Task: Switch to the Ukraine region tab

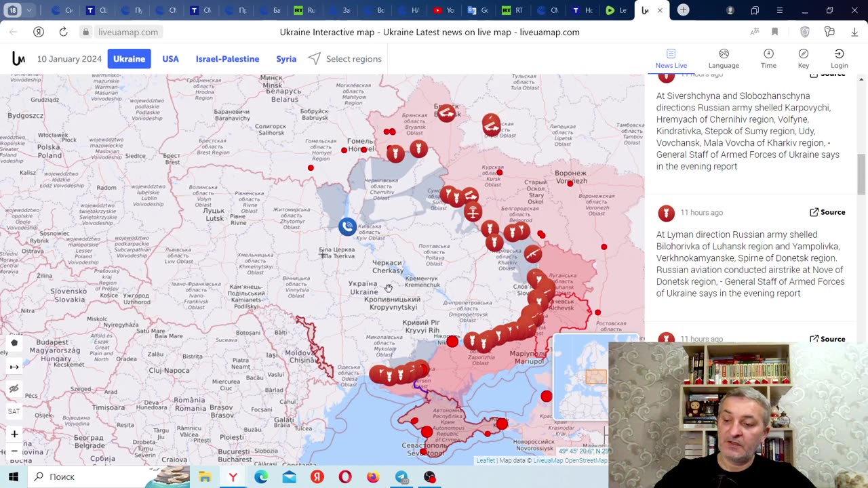Action: [x=129, y=59]
